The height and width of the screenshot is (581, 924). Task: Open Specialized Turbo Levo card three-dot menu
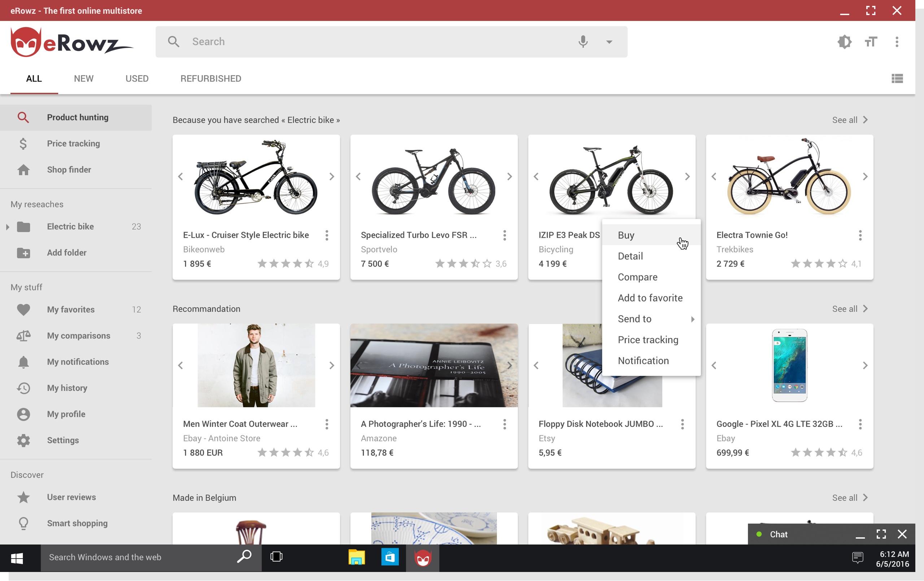tap(504, 235)
